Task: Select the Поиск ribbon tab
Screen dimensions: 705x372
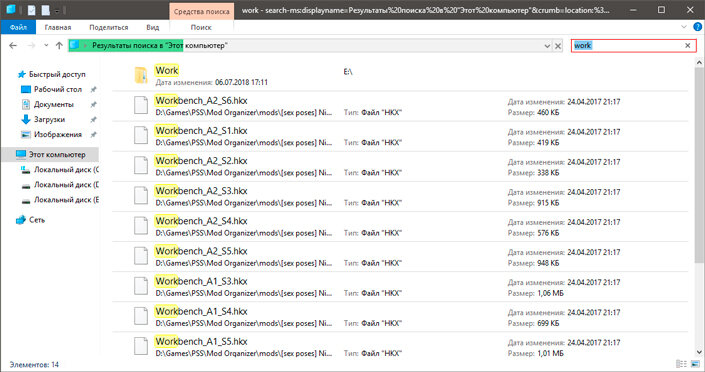Action: 201,27
